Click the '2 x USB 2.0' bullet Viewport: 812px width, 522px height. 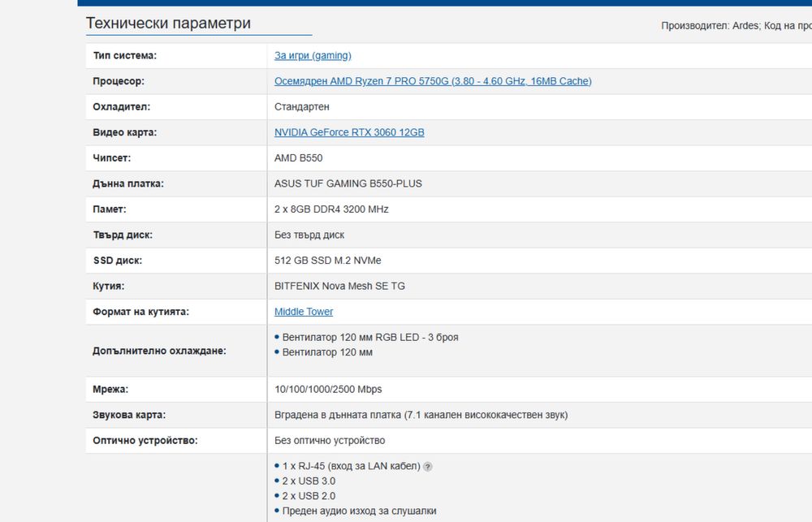309,496
